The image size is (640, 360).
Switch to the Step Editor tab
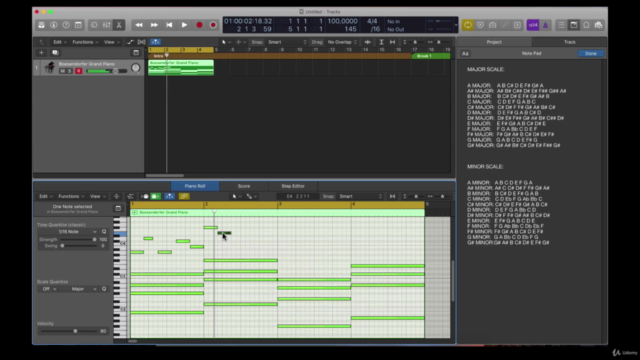tap(293, 186)
